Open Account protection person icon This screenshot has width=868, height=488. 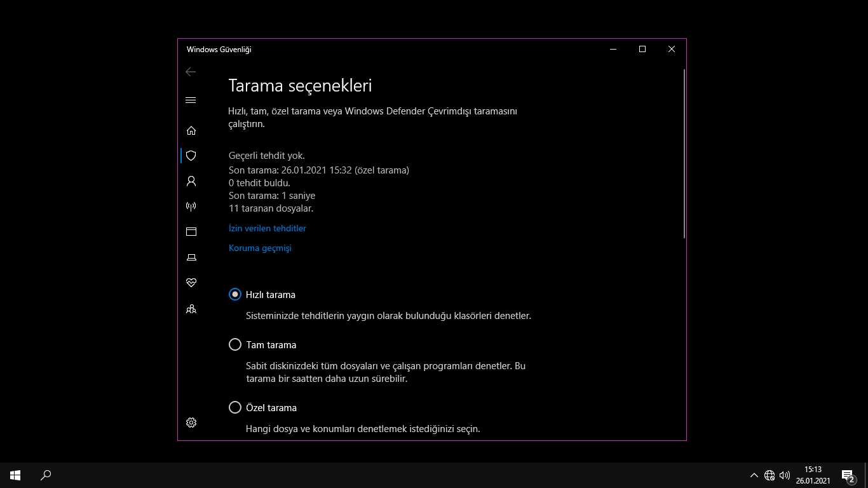[x=191, y=181]
